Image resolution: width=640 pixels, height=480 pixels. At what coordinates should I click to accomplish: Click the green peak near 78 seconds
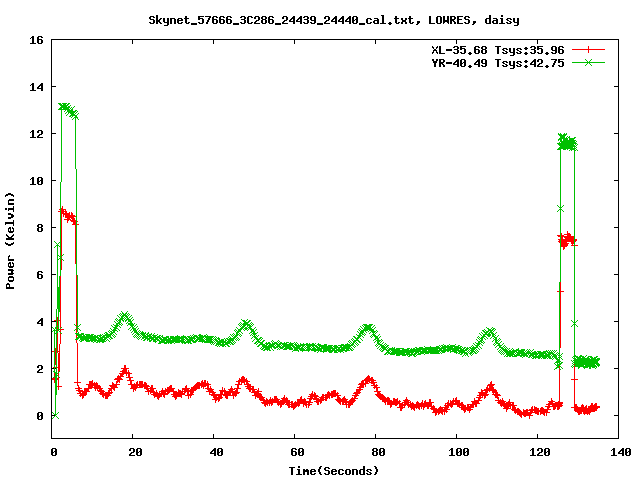368,330
